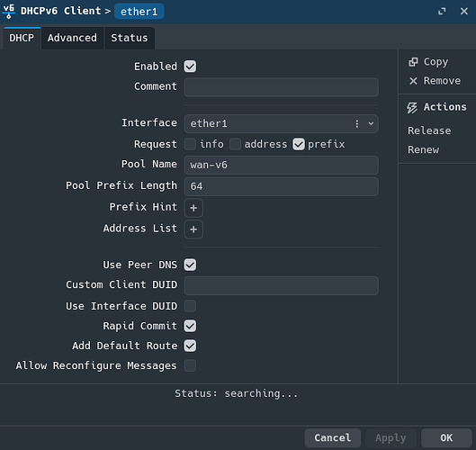
Task: Add an Address List with plus button
Action: pyautogui.click(x=193, y=229)
